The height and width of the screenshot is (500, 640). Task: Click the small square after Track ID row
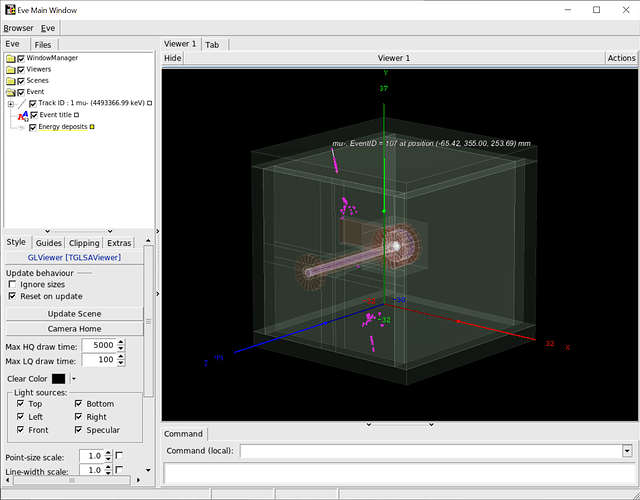(x=149, y=103)
